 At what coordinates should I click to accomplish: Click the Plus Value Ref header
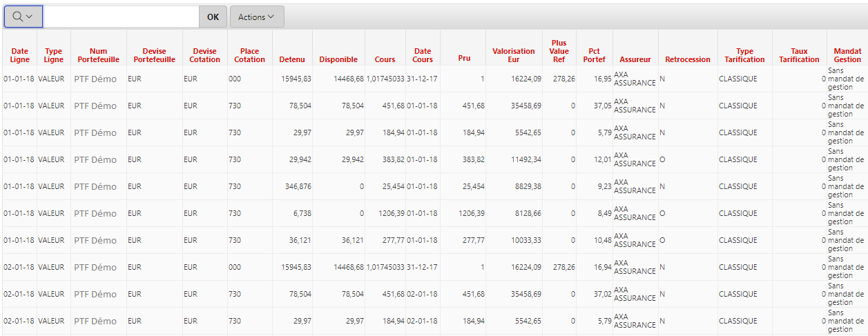[x=559, y=51]
